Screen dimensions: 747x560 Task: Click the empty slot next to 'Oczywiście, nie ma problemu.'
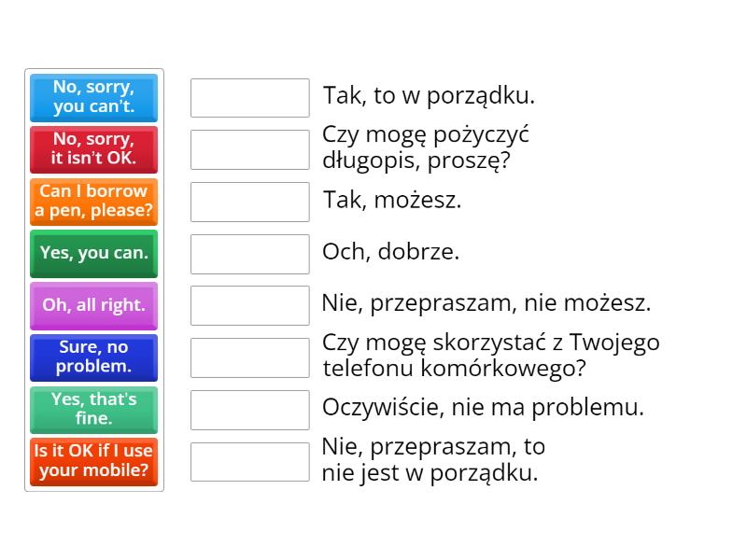coord(250,410)
